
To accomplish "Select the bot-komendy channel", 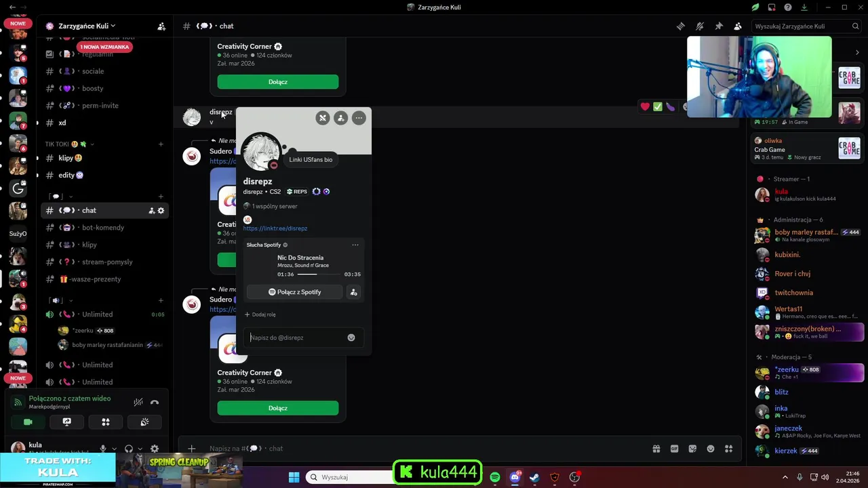I will (104, 228).
